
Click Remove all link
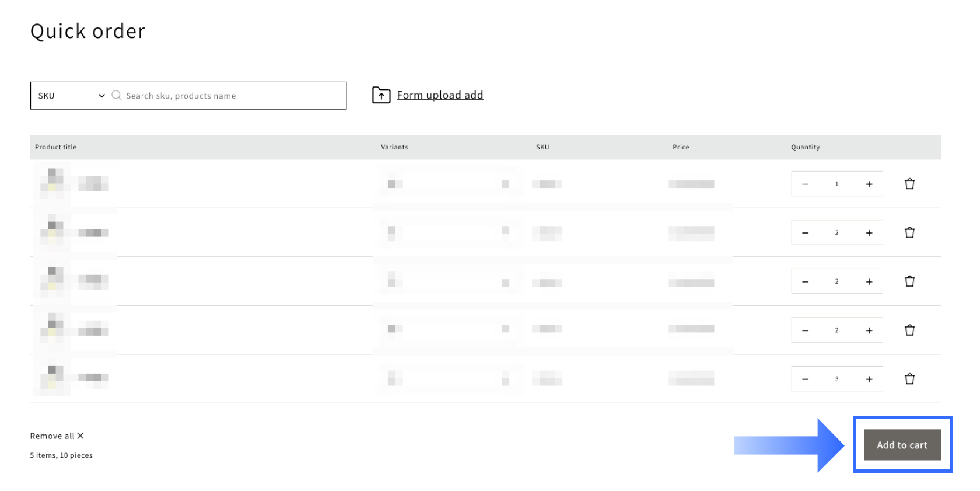(52, 436)
